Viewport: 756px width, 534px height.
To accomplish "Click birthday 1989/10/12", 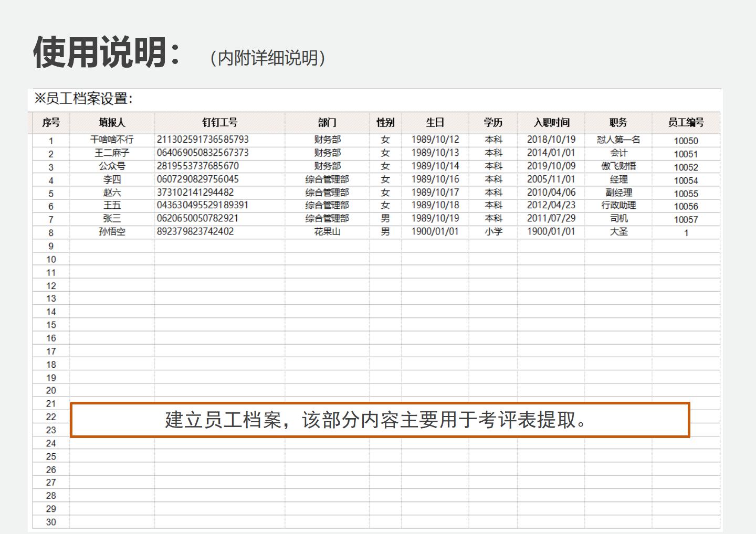I will pos(435,140).
